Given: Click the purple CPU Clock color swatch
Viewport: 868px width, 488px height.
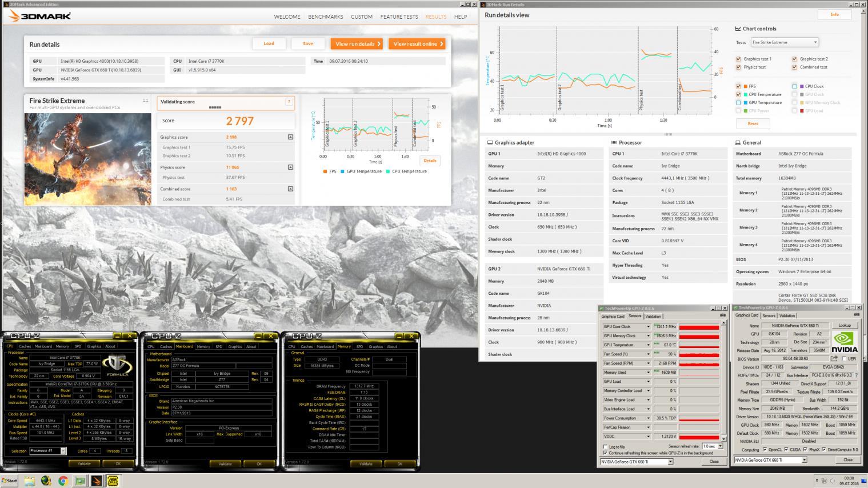Looking at the screenshot, I should pos(802,86).
